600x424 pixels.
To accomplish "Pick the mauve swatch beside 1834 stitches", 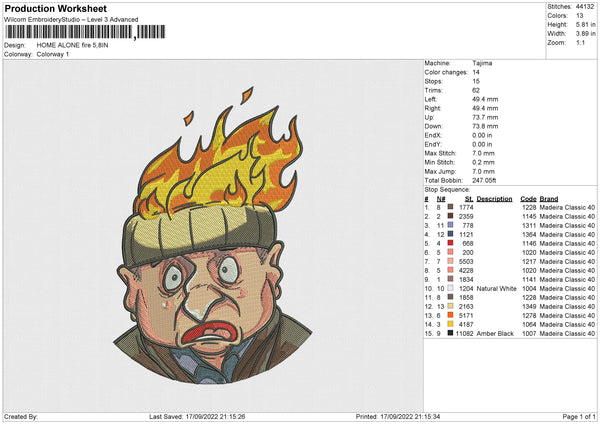I will (450, 279).
